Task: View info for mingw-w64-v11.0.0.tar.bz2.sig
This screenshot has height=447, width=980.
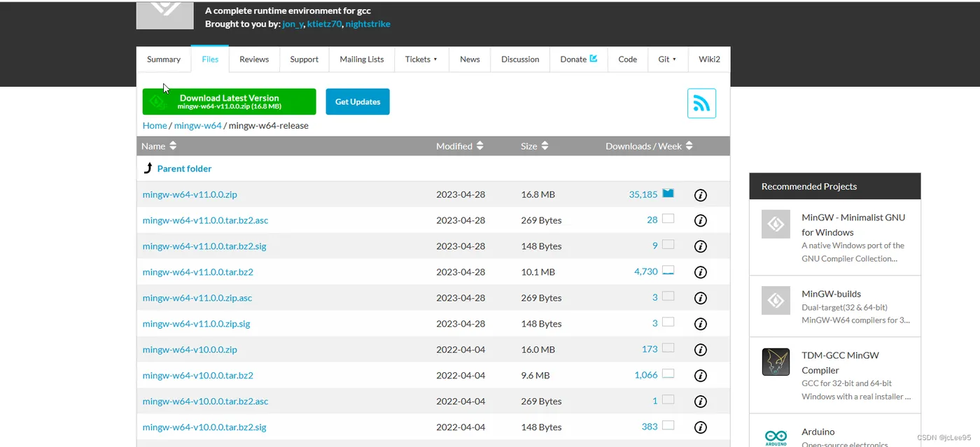Action: coord(700,247)
